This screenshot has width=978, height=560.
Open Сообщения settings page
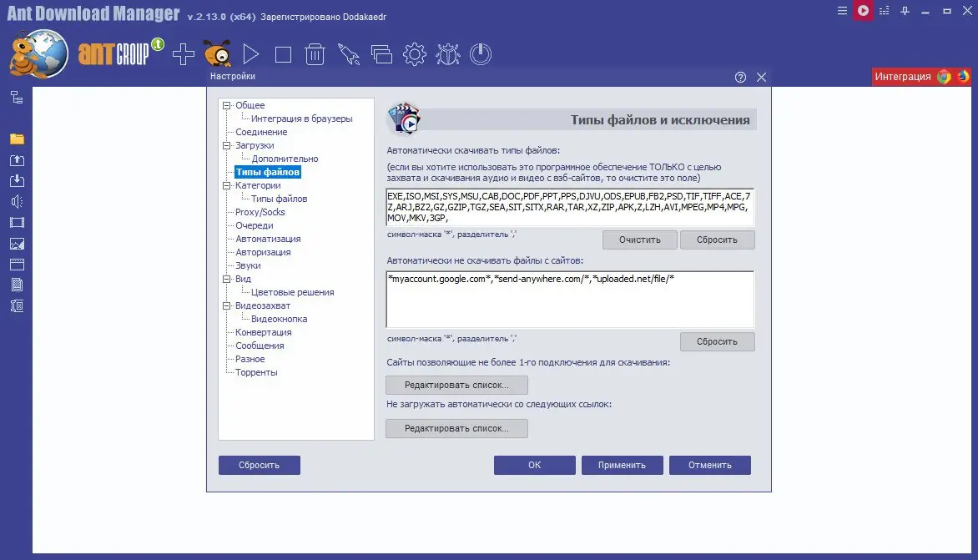click(x=260, y=346)
